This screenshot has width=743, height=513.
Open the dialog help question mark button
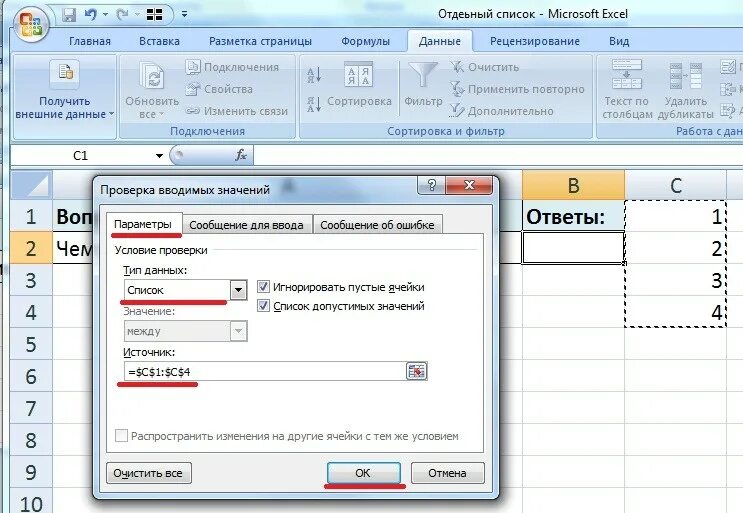point(431,185)
